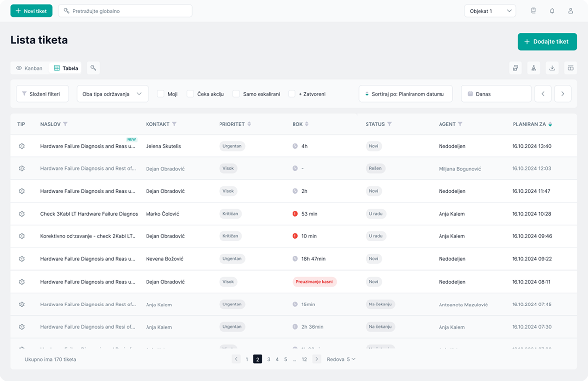Expand the Oba tipa održavanja dropdown

coord(113,94)
